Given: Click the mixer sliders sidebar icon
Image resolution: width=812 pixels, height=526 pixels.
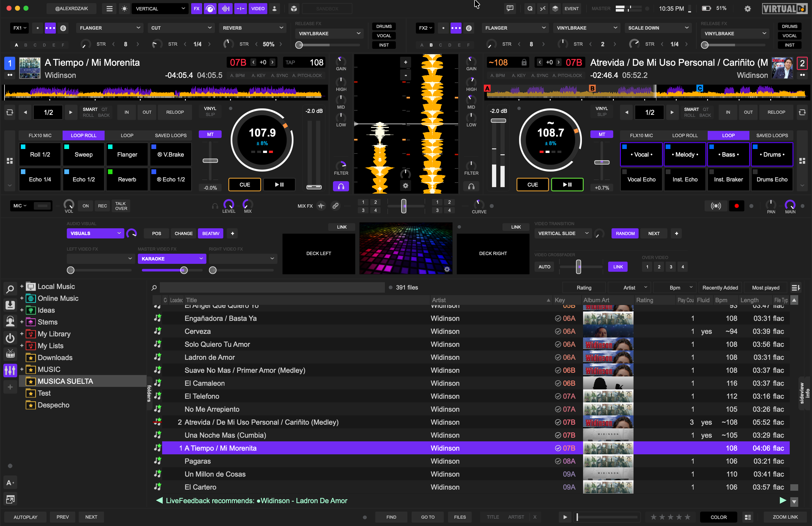Looking at the screenshot, I should [10, 370].
